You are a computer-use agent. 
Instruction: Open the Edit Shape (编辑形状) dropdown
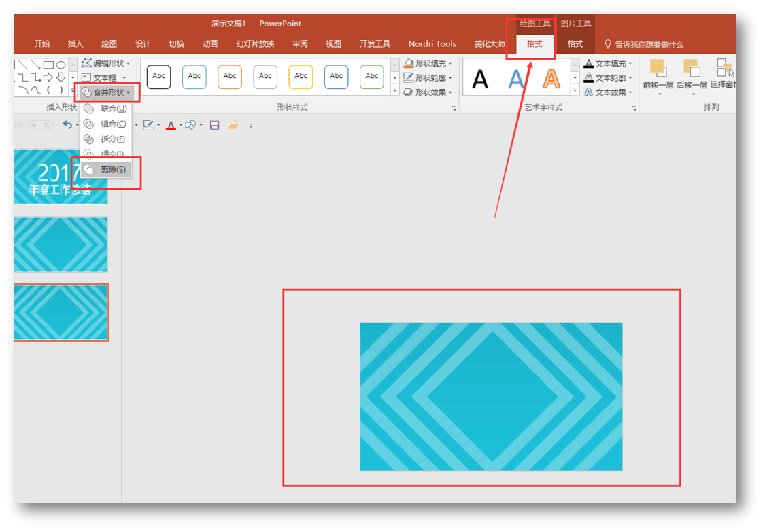pos(106,63)
